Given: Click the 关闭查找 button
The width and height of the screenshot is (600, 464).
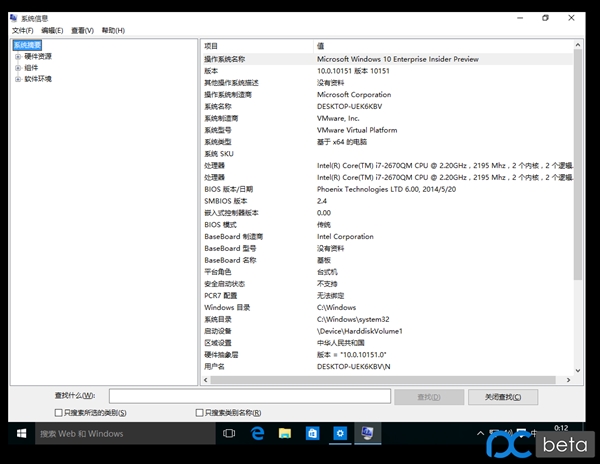Looking at the screenshot, I should [504, 396].
